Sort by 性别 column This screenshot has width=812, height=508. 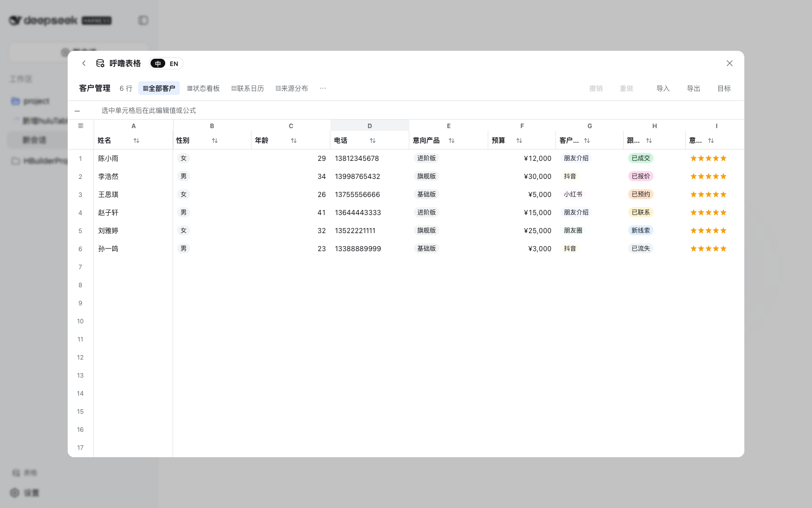214,141
